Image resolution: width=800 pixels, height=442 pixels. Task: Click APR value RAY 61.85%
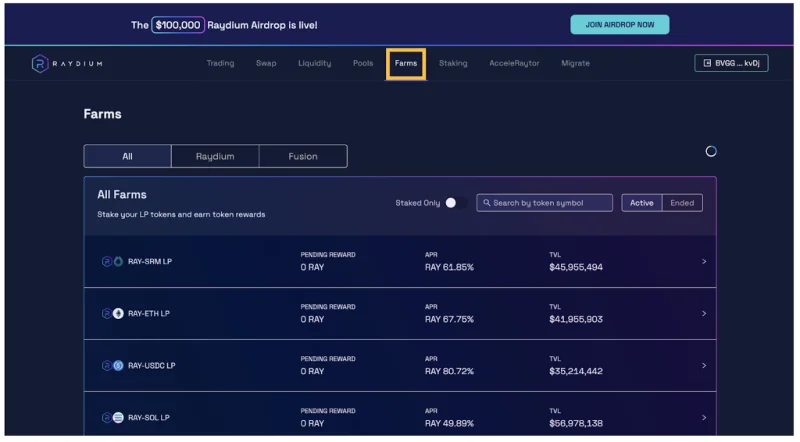pos(449,267)
